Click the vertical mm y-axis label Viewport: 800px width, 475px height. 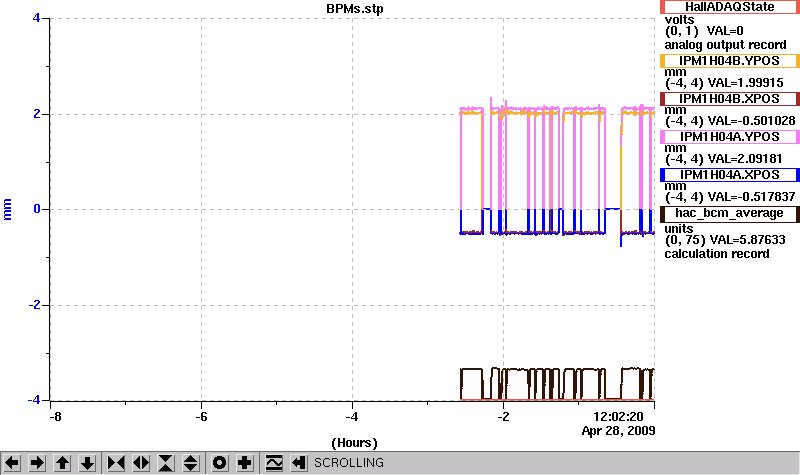pyautogui.click(x=7, y=209)
